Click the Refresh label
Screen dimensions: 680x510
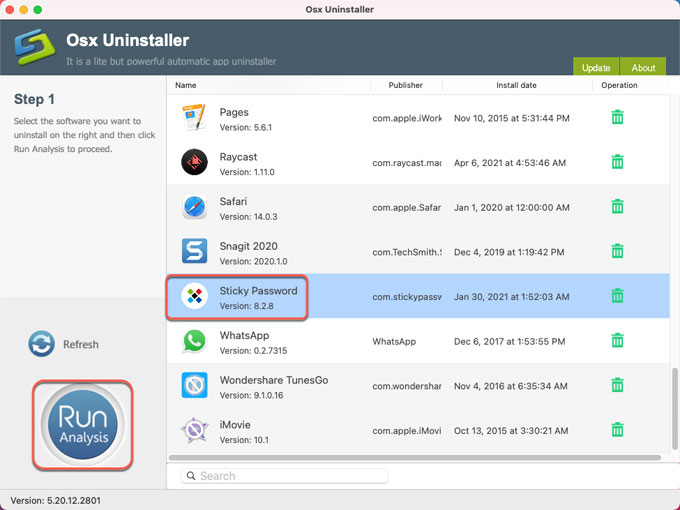[81, 344]
